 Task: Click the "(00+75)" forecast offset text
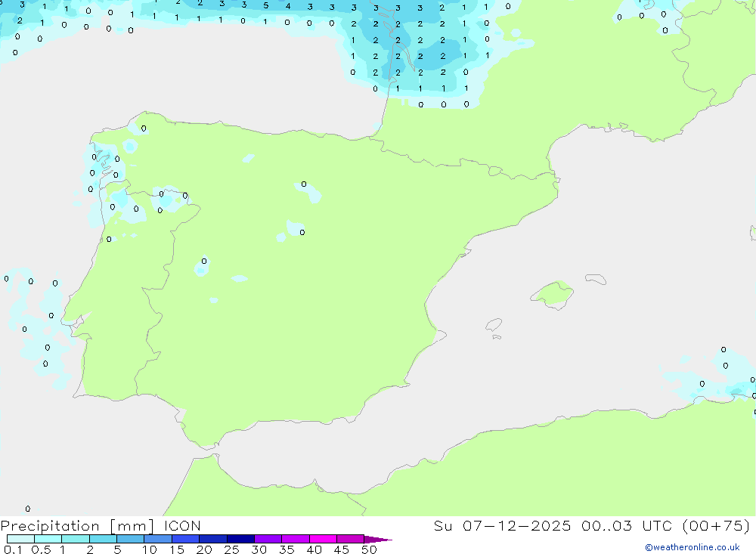coord(717,526)
